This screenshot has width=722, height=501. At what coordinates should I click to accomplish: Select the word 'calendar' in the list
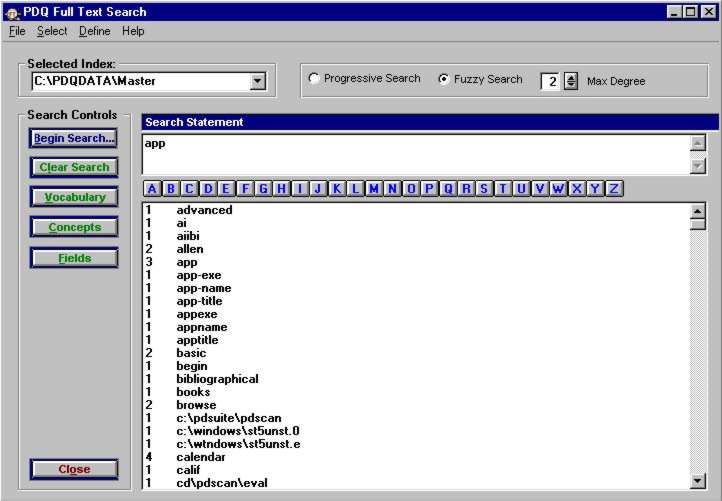point(201,457)
